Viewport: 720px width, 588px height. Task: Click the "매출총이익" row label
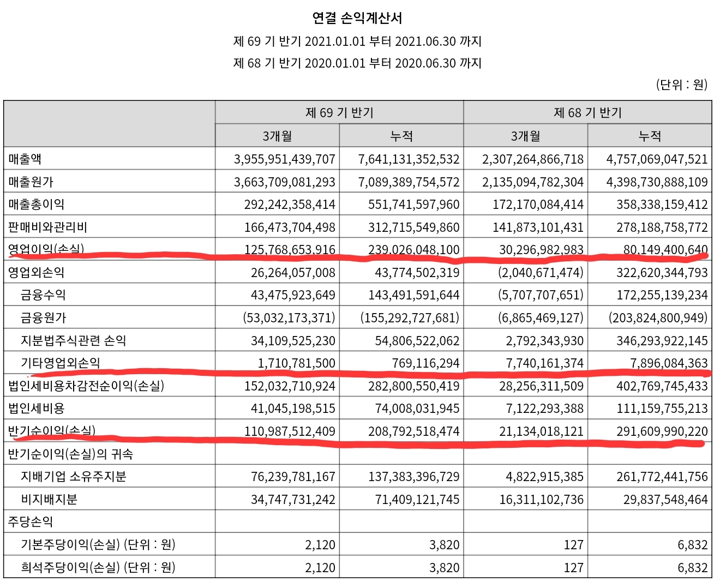37,205
